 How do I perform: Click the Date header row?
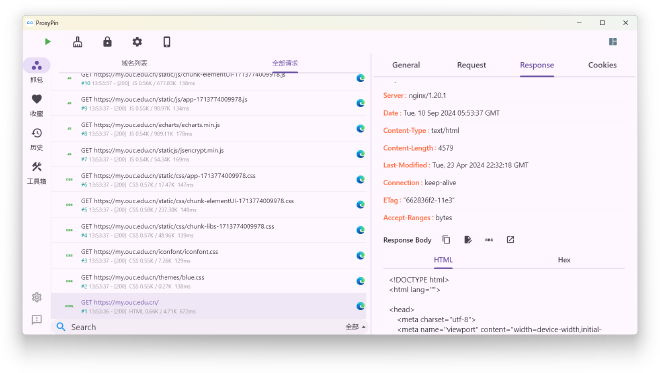[503, 113]
